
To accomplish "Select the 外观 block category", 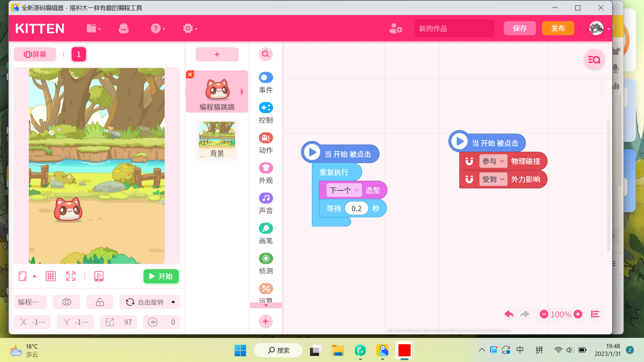I will (266, 173).
